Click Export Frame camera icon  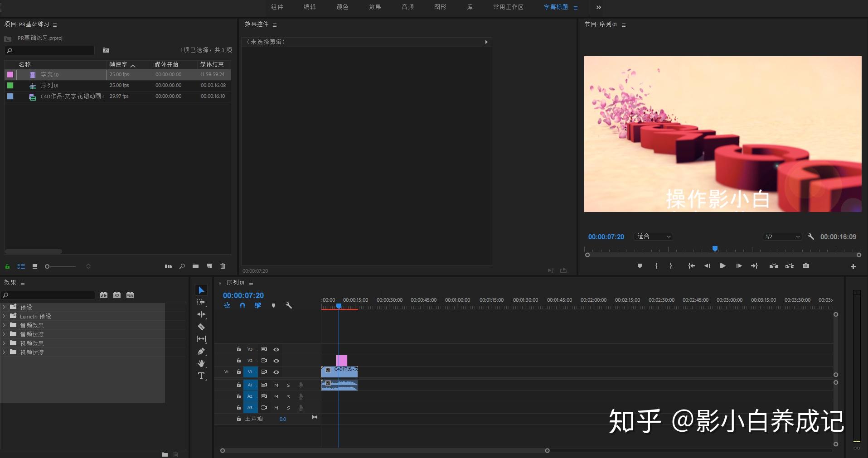point(806,266)
